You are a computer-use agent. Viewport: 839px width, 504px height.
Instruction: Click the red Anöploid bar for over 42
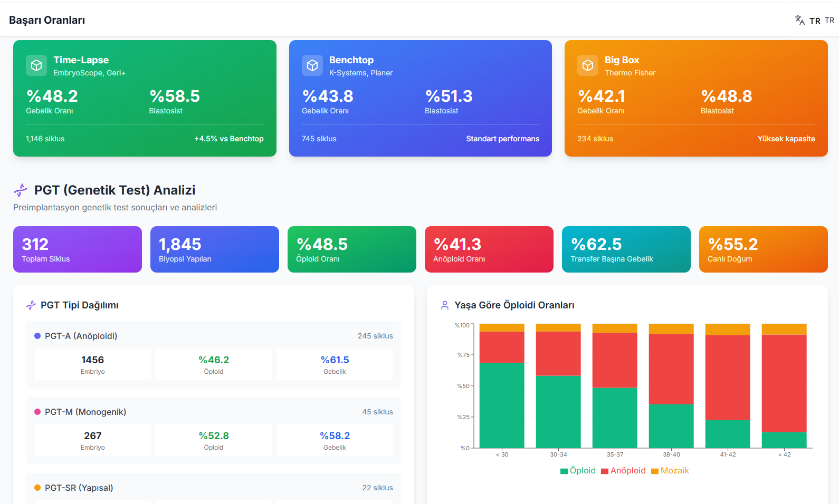tap(784, 383)
